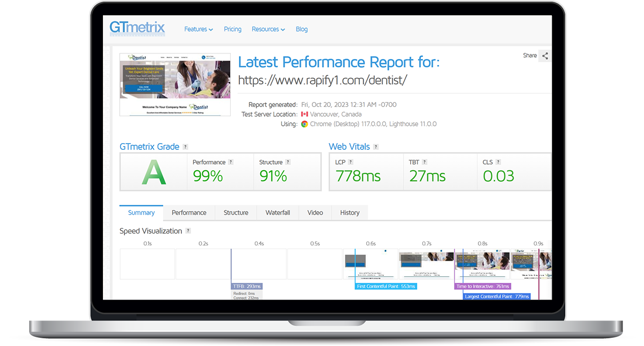Click the Pricing navigation link
The image size is (644, 346).
pos(232,29)
